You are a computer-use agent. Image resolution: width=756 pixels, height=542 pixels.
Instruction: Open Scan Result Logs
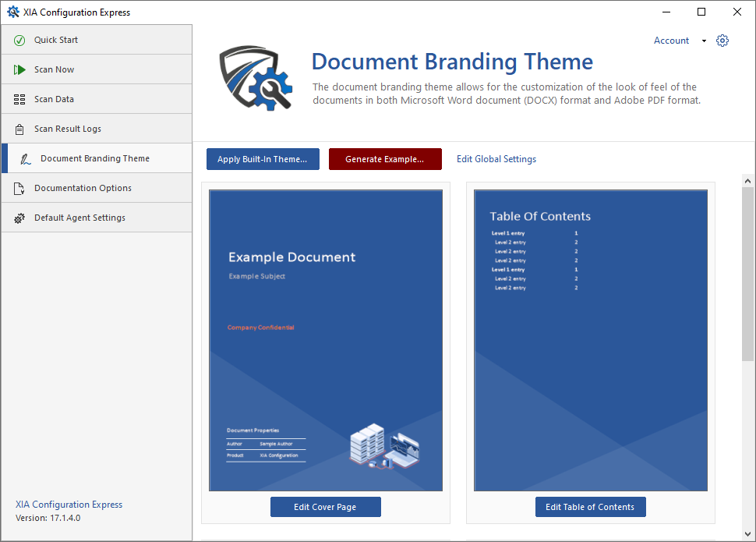[97, 129]
